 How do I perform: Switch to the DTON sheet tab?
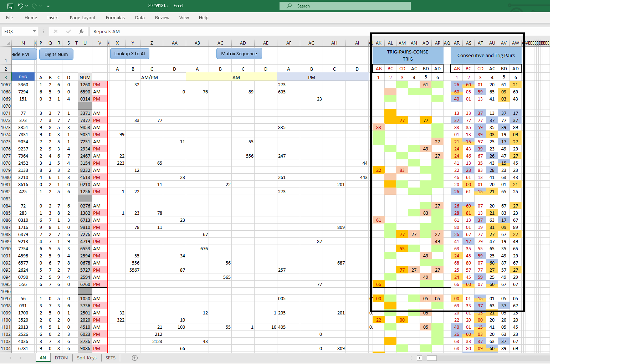(61, 358)
